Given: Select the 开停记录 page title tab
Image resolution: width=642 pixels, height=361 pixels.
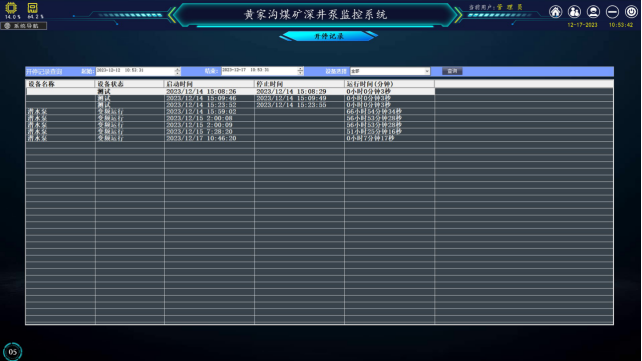Looking at the screenshot, I should click(x=328, y=36).
